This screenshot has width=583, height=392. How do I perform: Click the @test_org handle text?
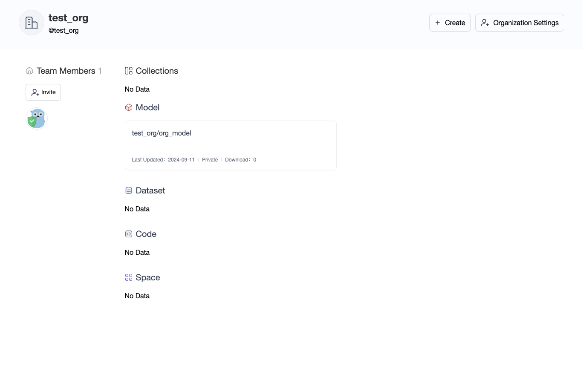[x=63, y=31]
